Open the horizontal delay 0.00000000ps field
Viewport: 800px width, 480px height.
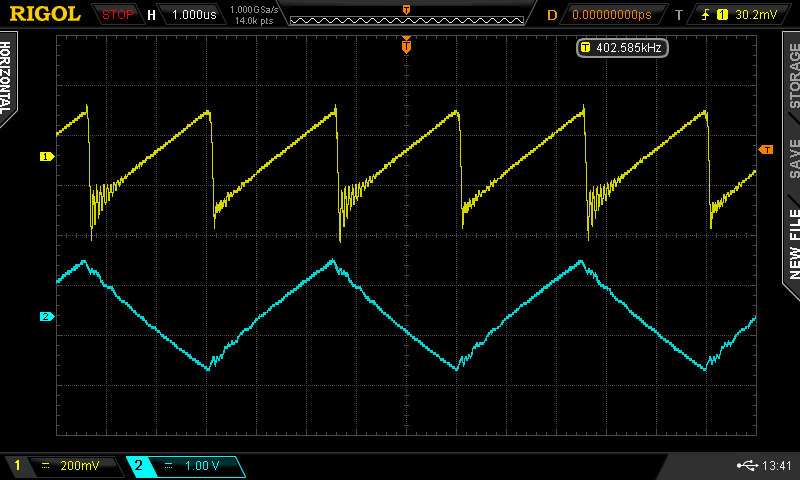coord(610,15)
